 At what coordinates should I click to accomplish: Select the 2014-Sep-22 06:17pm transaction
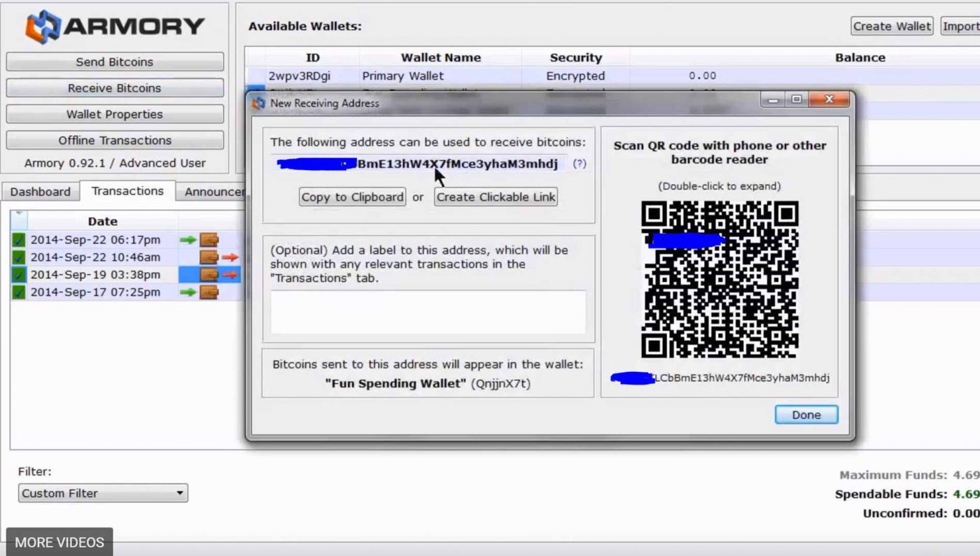(126, 240)
